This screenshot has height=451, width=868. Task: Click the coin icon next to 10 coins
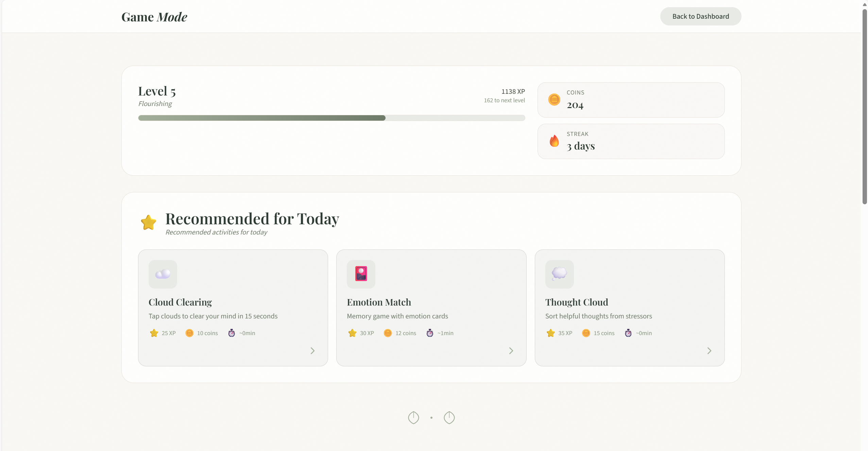coord(189,333)
